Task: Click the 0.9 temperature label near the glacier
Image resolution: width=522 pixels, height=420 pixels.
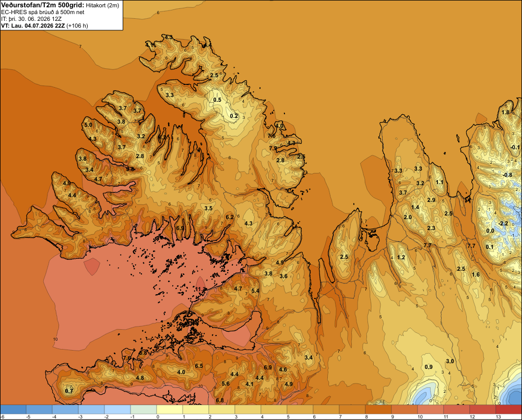Action: coord(429,367)
